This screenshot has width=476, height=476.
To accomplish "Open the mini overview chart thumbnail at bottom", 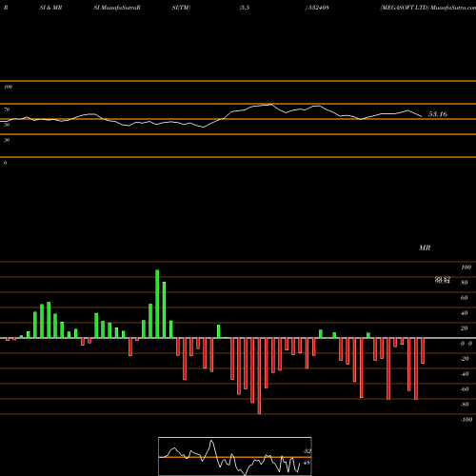I will pyautogui.click(x=235, y=456).
